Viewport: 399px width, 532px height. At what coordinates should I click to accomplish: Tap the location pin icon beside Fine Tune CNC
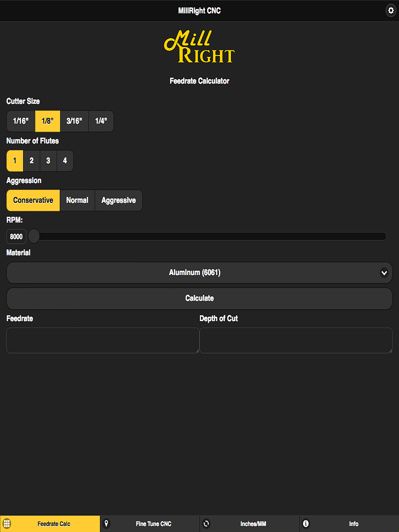[x=106, y=523]
